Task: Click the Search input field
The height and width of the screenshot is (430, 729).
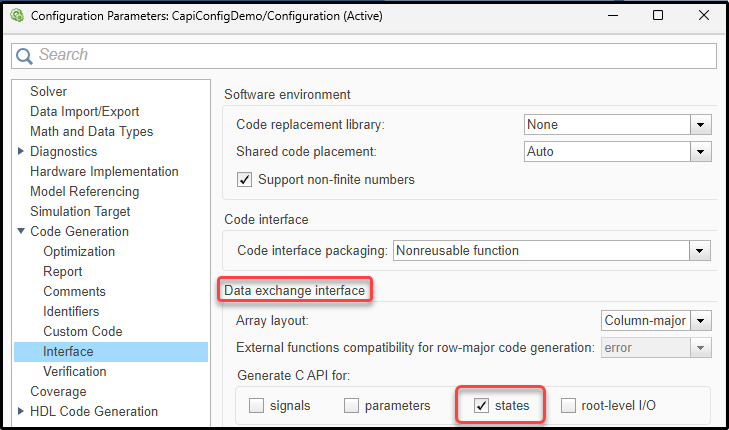Action: [x=370, y=55]
